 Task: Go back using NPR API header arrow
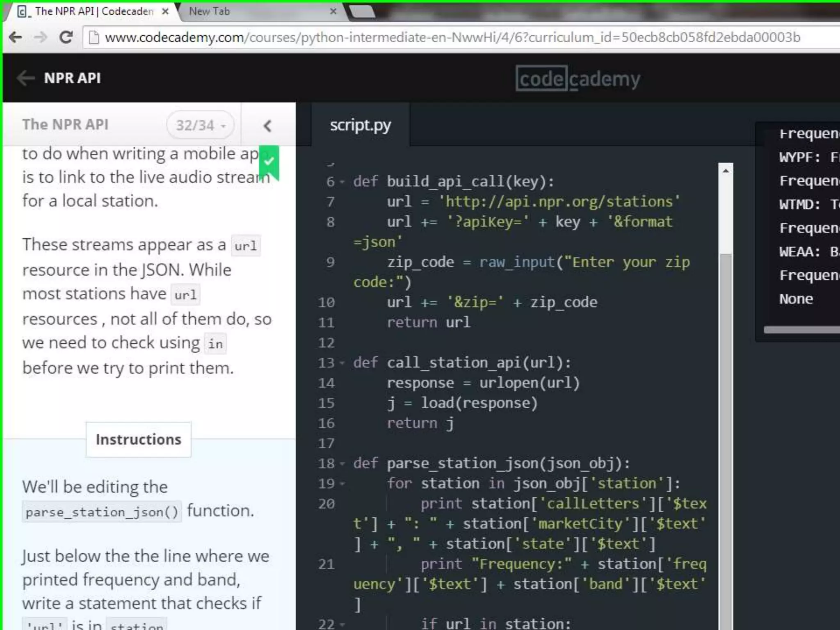[25, 78]
